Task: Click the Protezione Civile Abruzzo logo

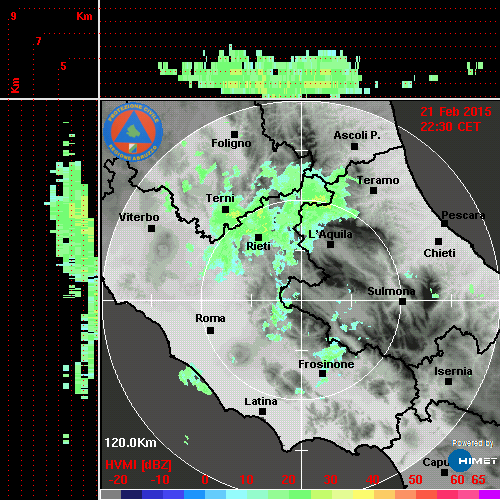Action: (133, 132)
